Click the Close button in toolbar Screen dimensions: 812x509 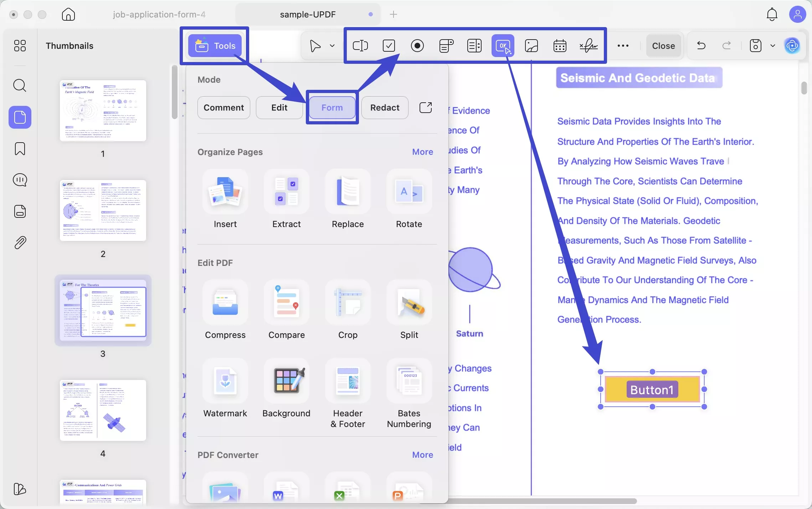point(663,46)
